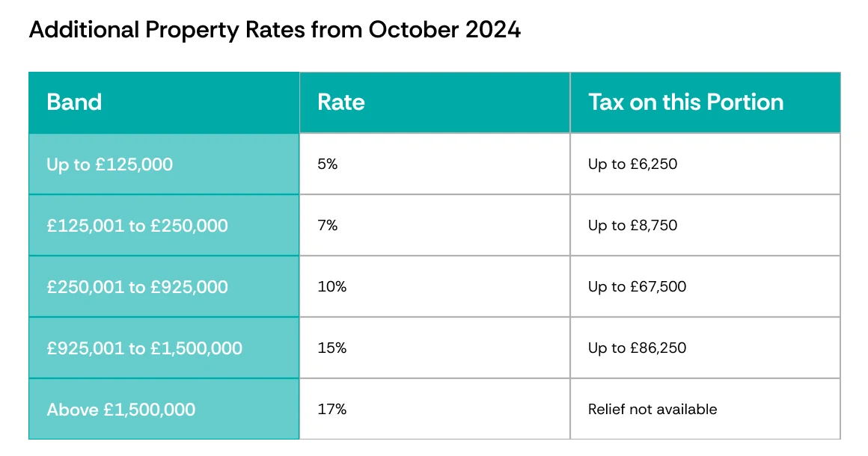Select the 'Band' column header
868x456 pixels.
164,102
